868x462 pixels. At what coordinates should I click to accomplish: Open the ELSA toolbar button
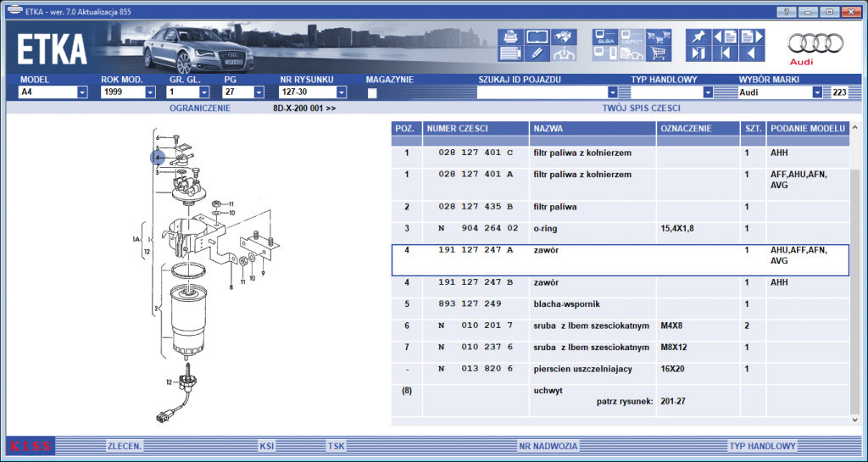pos(605,37)
